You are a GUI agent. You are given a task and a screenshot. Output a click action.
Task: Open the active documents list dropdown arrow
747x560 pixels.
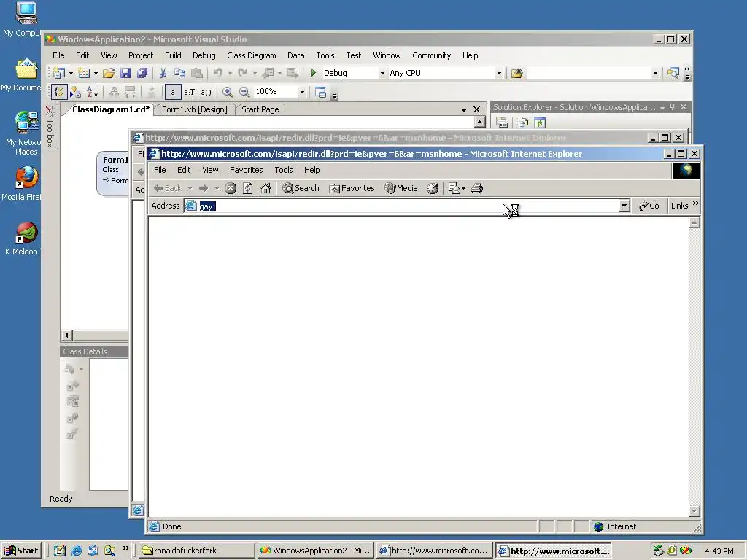[463, 109]
